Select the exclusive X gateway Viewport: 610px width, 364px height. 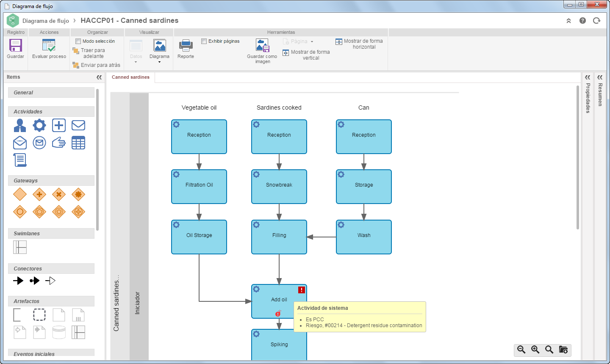click(x=59, y=194)
